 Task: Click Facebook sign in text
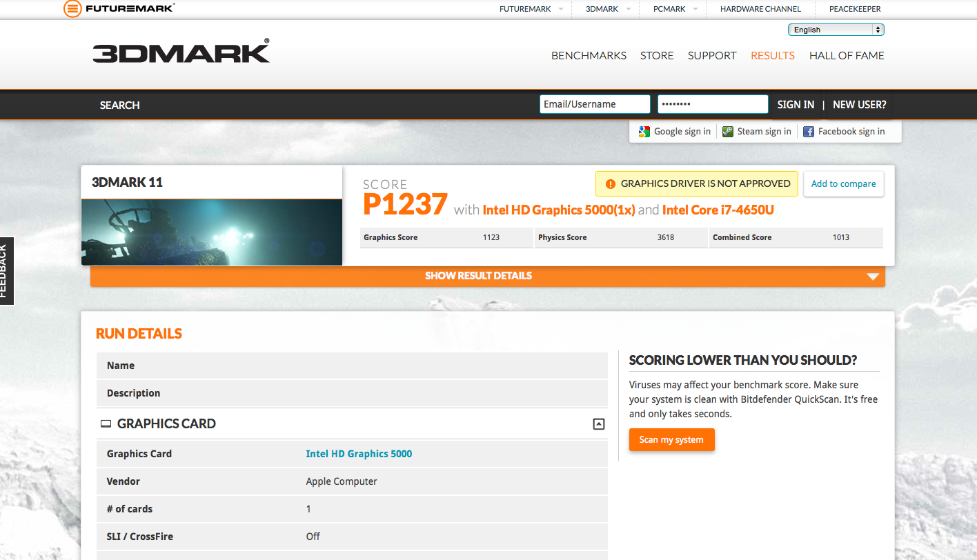click(x=851, y=132)
